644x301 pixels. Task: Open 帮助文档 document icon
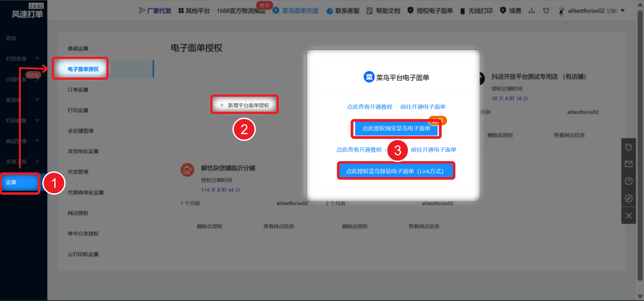(x=369, y=11)
